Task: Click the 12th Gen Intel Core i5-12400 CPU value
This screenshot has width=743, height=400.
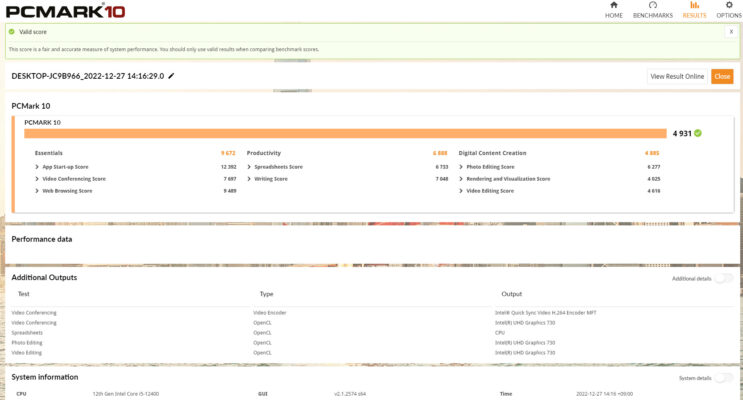Action: (126, 394)
